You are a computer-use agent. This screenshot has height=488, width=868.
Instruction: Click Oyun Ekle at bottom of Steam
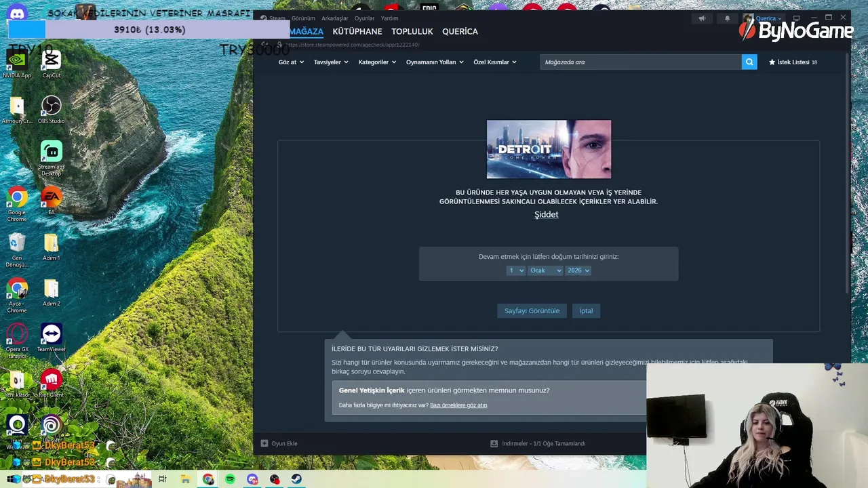pos(279,443)
